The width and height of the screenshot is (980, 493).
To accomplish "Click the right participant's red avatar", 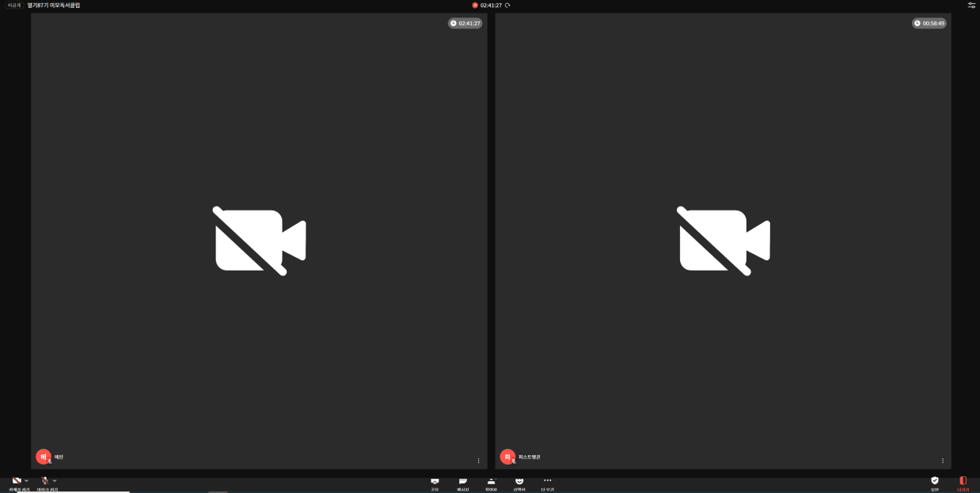I will (507, 457).
